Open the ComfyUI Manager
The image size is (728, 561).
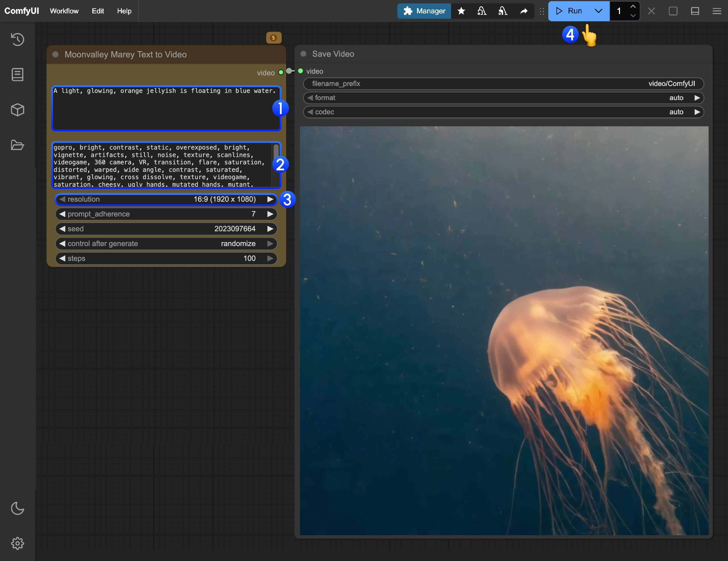pos(424,11)
